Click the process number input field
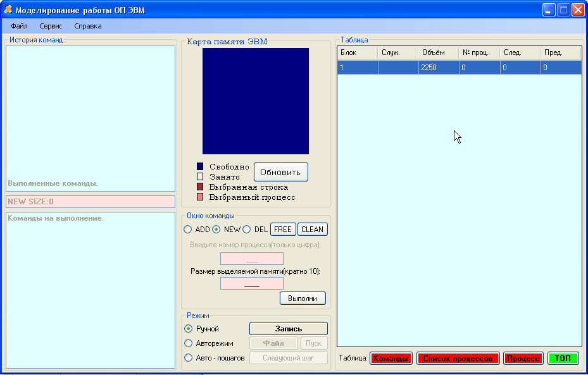The width and height of the screenshot is (588, 375). coord(252,259)
